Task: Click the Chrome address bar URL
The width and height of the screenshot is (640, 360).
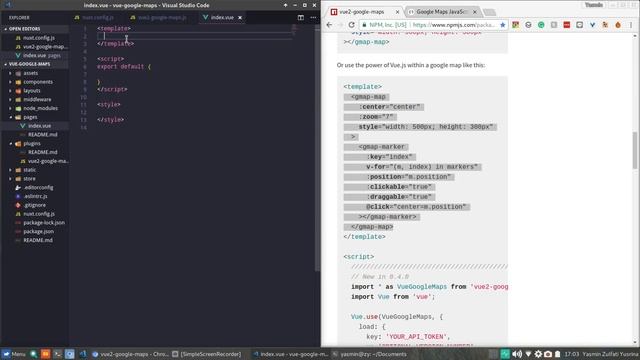Action: pos(454,25)
